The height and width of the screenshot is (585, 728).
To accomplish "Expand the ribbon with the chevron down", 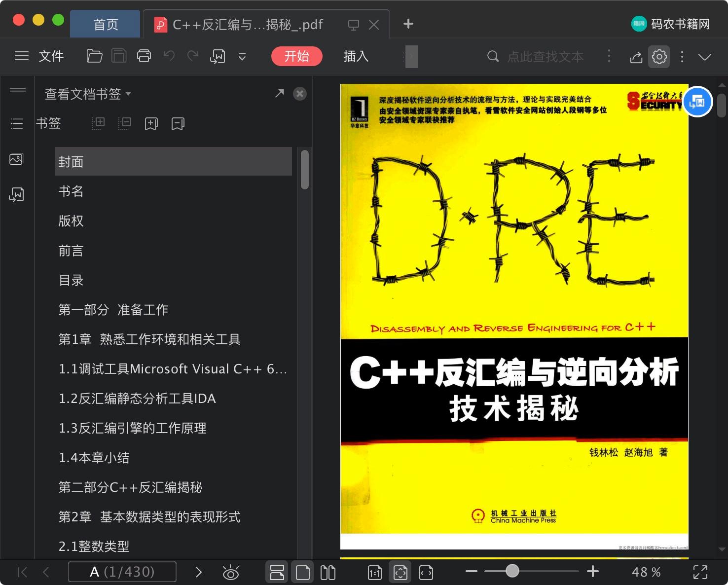I will 705,57.
